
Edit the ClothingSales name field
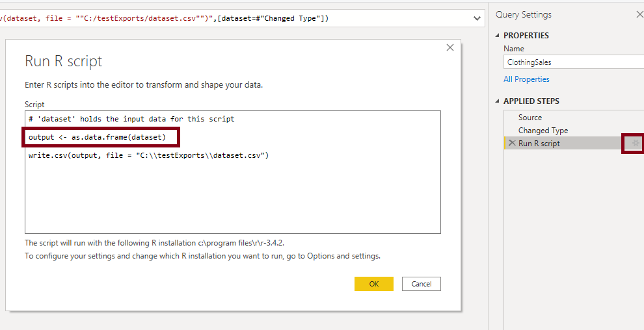click(x=573, y=62)
